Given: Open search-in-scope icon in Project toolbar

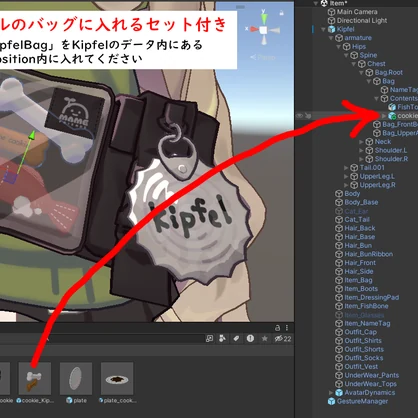Looking at the screenshot, I should [209, 339].
